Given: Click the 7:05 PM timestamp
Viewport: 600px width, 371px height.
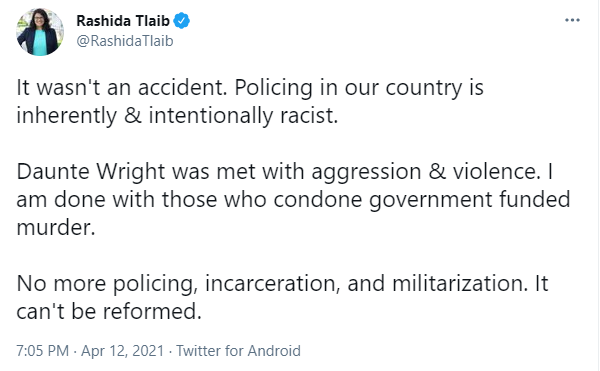Looking at the screenshot, I should coord(42,350).
